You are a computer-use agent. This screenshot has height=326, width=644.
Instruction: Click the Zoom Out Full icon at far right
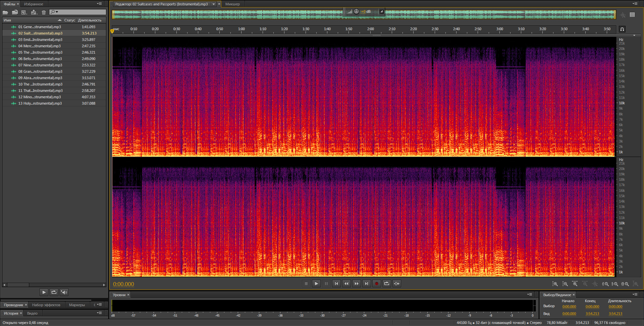(x=635, y=284)
